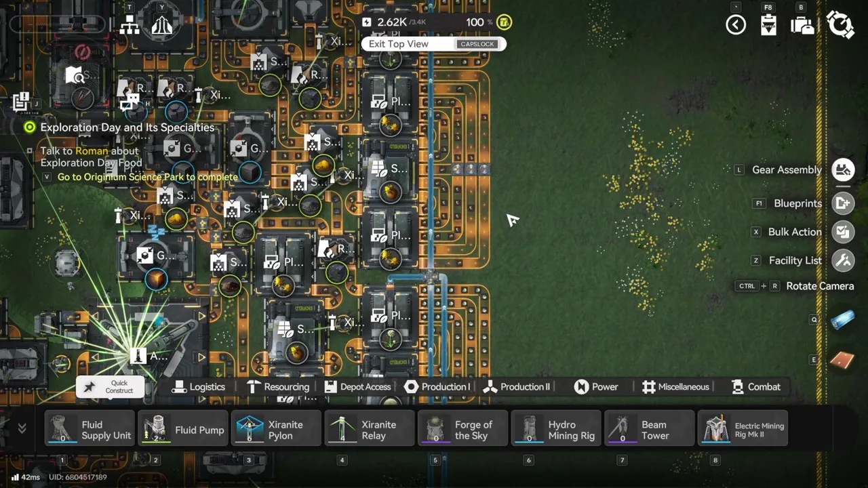The image size is (868, 488).
Task: Switch to the Depot Access tab
Action: (357, 387)
